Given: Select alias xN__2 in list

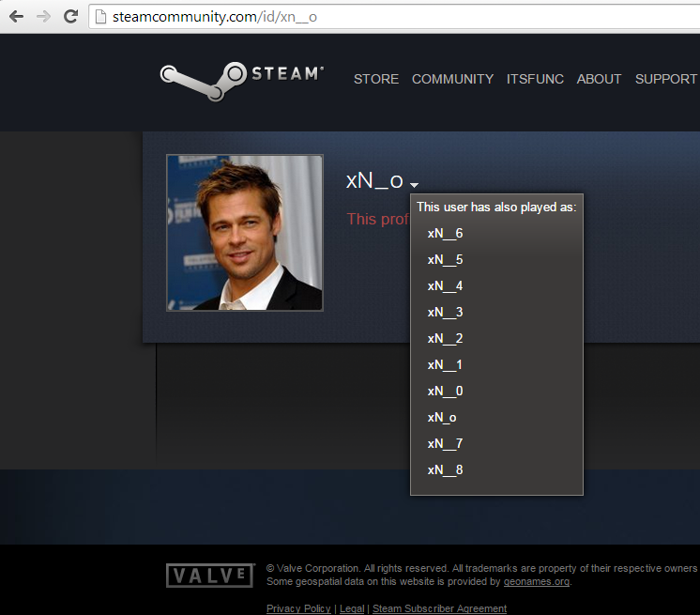Looking at the screenshot, I should 445,339.
